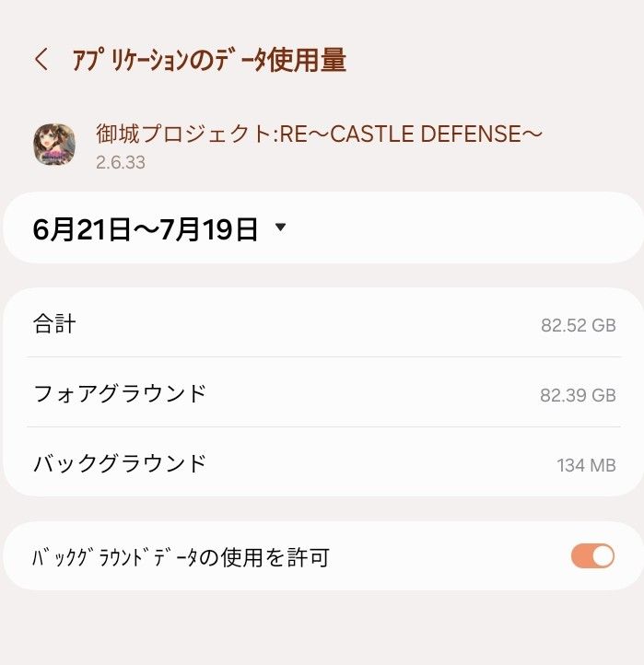Select the 合計 row label
This screenshot has width=644, height=665.
54,323
